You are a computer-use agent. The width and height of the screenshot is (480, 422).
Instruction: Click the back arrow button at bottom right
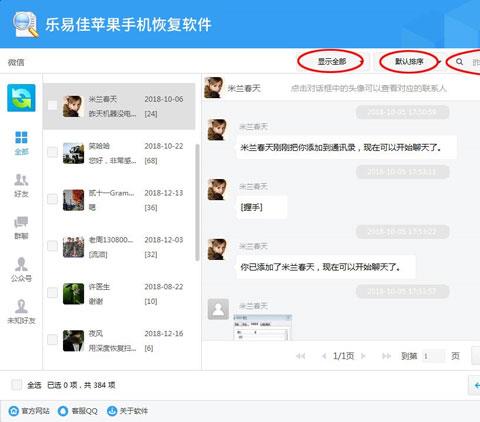pyautogui.click(x=475, y=385)
